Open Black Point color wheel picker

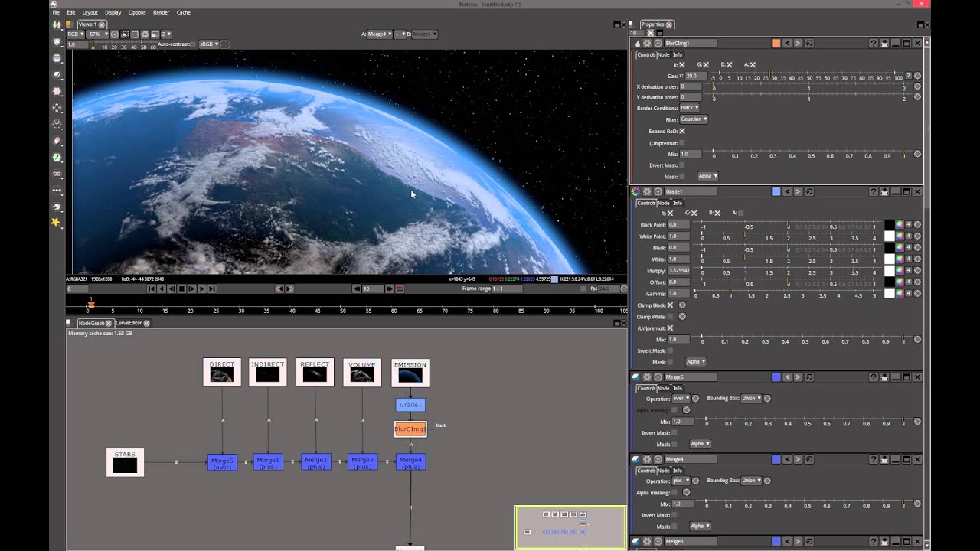point(900,225)
